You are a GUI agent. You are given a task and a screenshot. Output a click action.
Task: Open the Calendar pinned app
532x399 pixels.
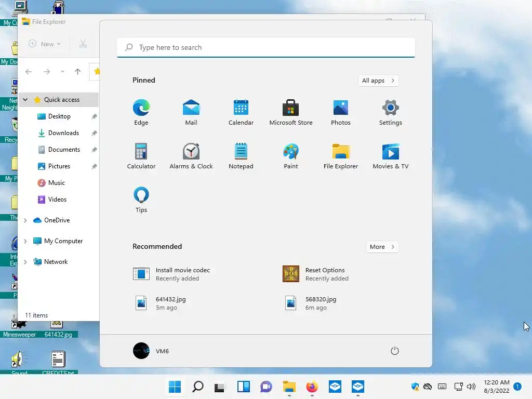pyautogui.click(x=241, y=112)
